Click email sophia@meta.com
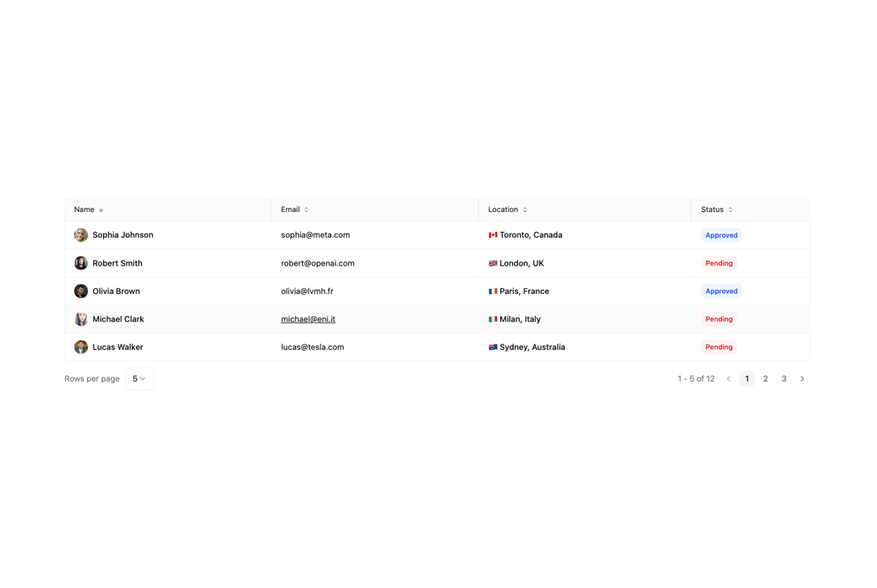Image resolution: width=877 pixels, height=588 pixels. click(x=315, y=235)
